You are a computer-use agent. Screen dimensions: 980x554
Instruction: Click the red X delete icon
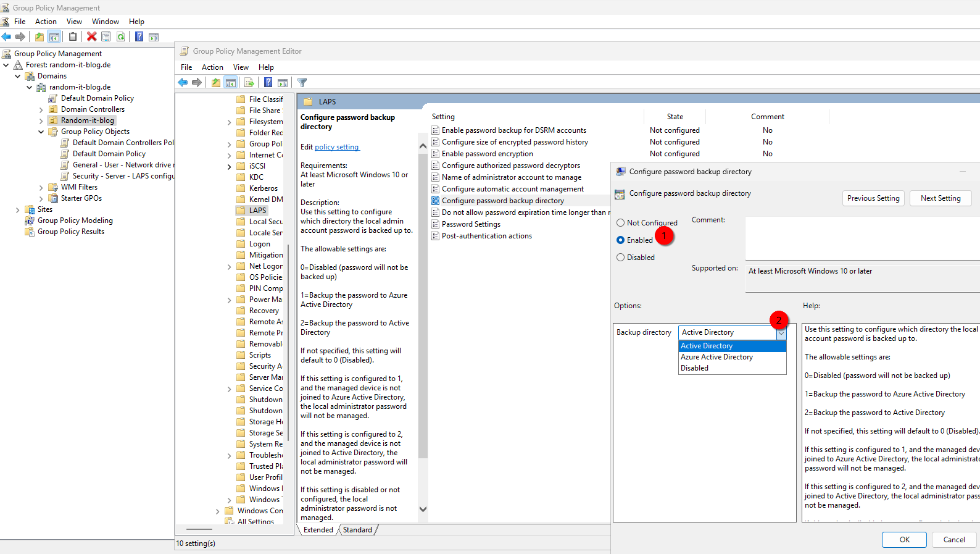point(92,36)
